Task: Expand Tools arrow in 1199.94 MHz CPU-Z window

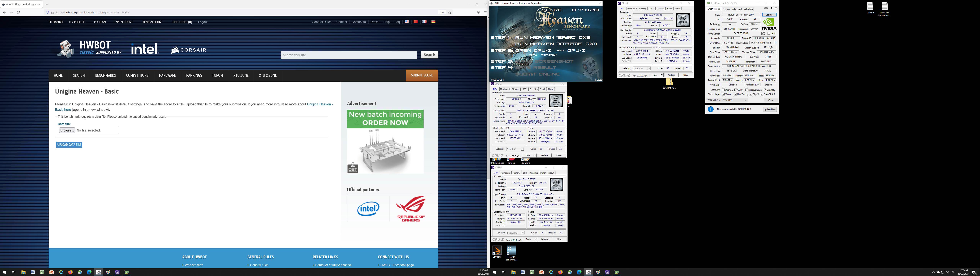Action: [661, 75]
